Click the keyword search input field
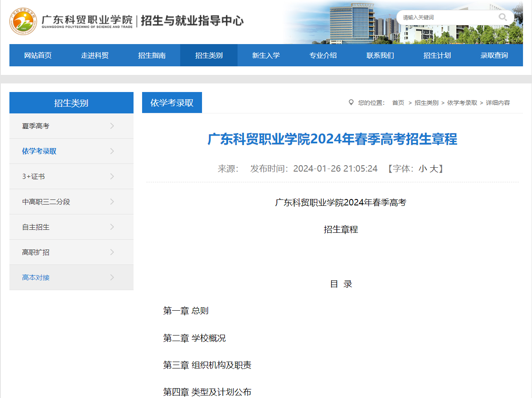Viewport: 532px width, 398px height. 445,17
